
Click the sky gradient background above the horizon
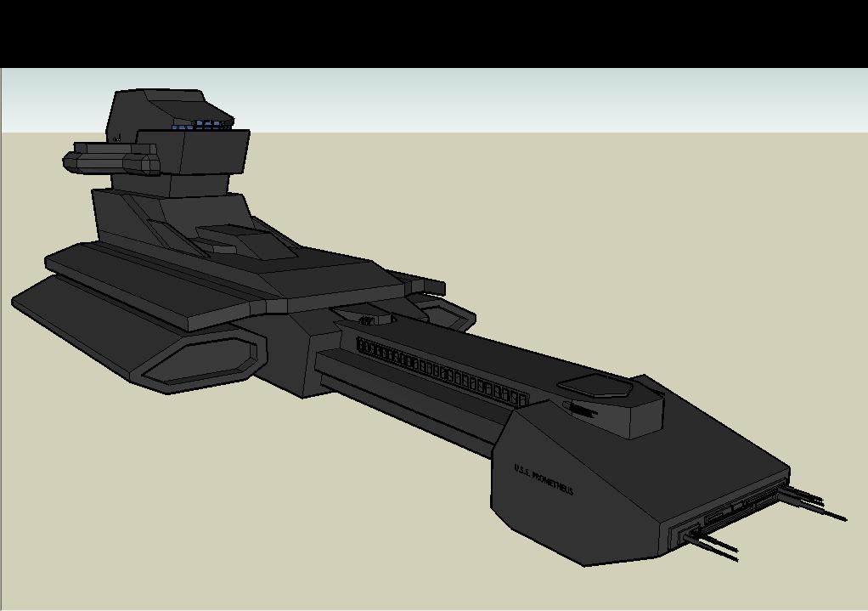tap(510, 100)
